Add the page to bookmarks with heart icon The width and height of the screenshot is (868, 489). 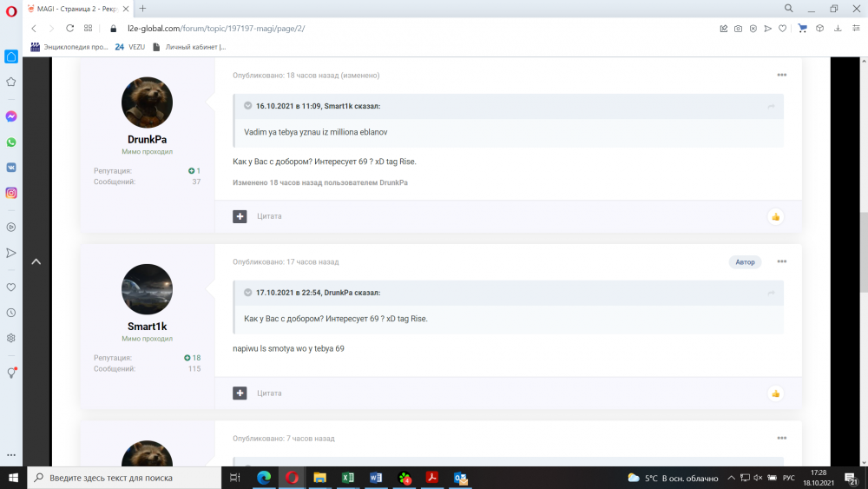(783, 29)
